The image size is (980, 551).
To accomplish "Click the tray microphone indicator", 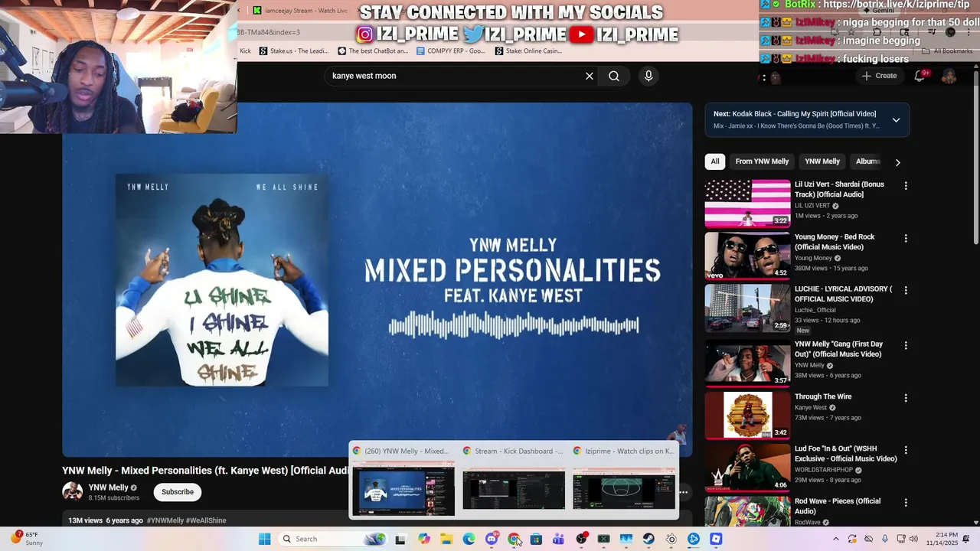I will point(885,539).
